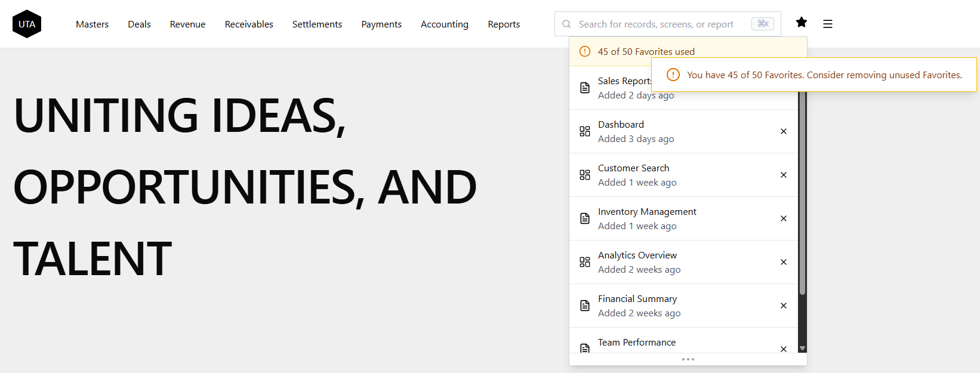980x373 pixels.
Task: Click the Inventory Management document icon
Action: pyautogui.click(x=585, y=218)
